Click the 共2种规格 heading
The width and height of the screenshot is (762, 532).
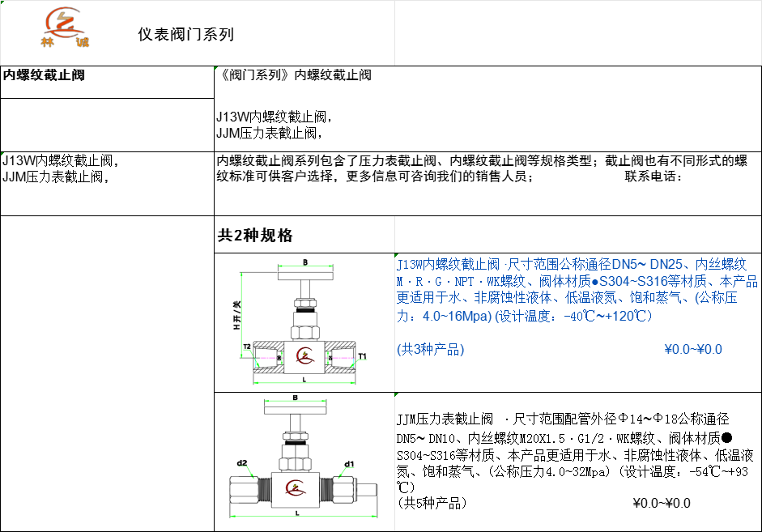[x=255, y=236]
